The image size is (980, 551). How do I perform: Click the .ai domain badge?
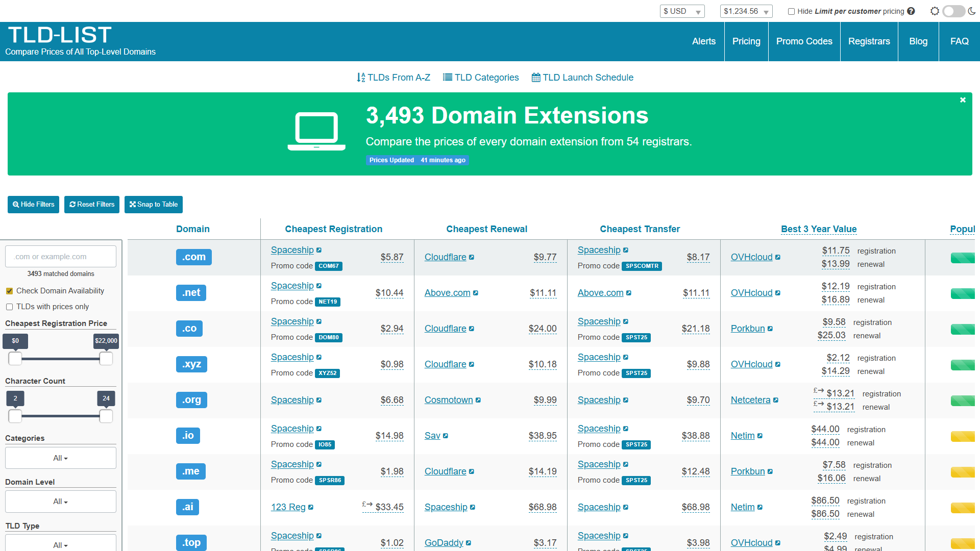188,507
